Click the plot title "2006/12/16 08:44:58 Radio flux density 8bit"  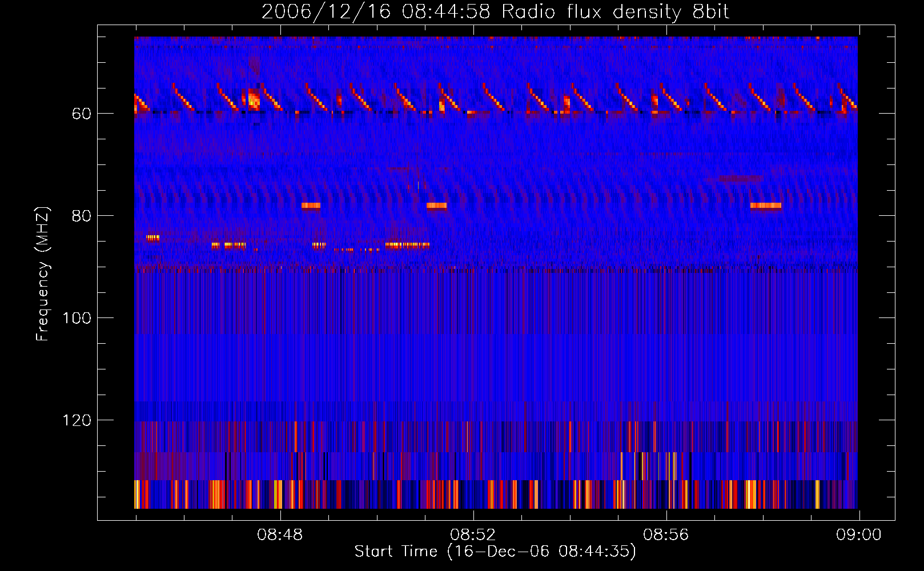coord(495,12)
